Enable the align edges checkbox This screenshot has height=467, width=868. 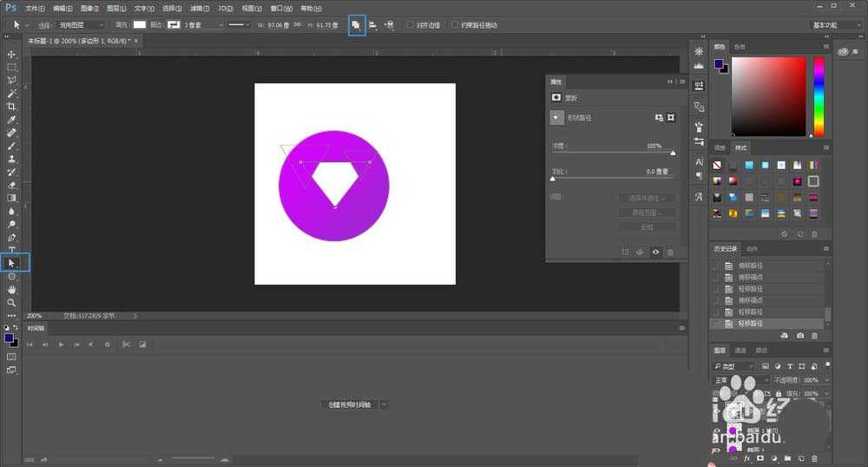tap(411, 25)
